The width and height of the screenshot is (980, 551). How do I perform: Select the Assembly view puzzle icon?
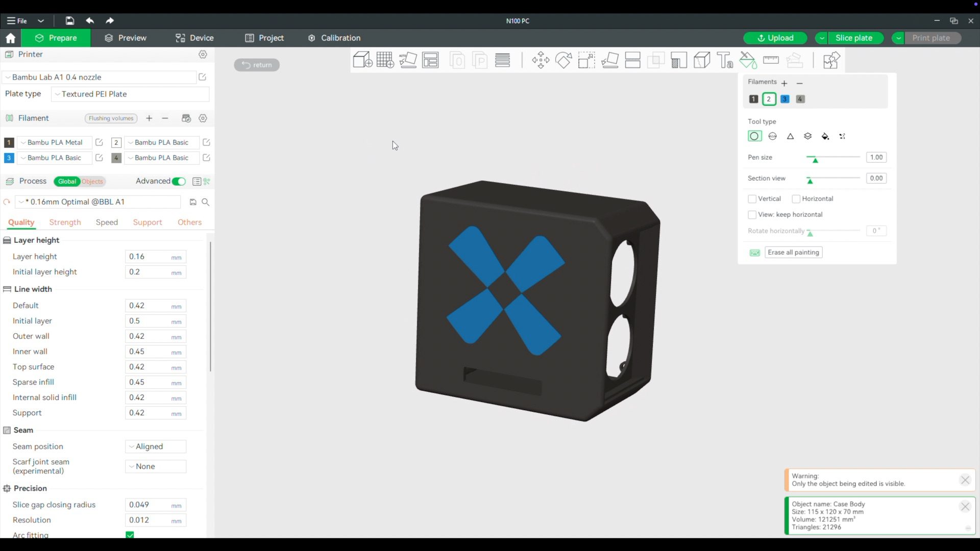(831, 60)
